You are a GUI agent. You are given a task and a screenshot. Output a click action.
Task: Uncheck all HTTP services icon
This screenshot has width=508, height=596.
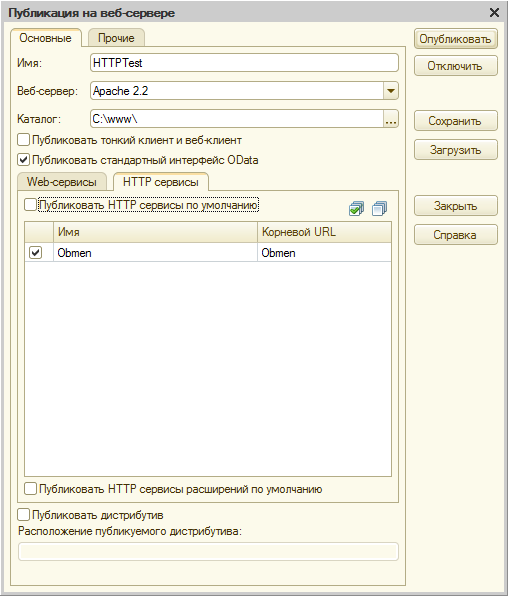point(379,208)
